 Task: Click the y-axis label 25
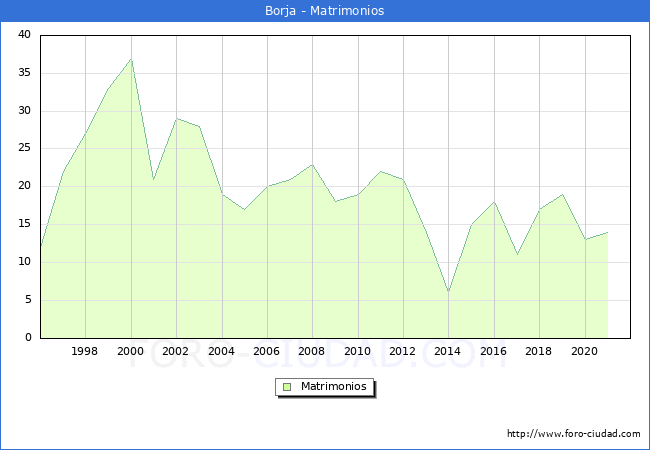[24, 148]
